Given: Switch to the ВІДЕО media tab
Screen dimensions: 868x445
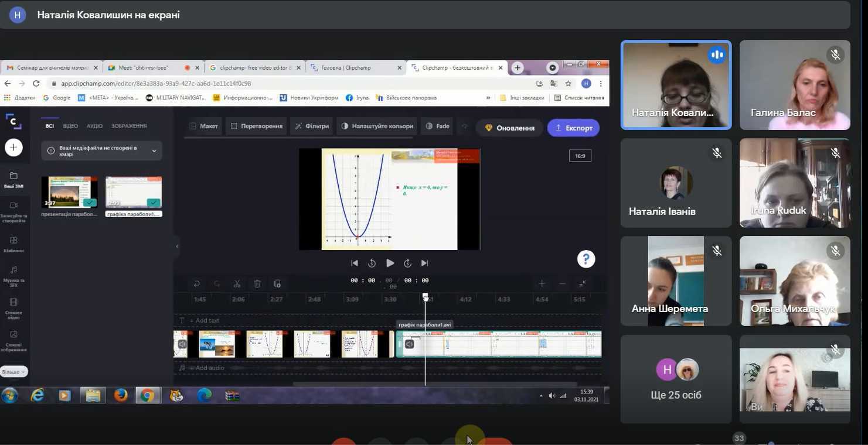Looking at the screenshot, I should click(x=70, y=126).
